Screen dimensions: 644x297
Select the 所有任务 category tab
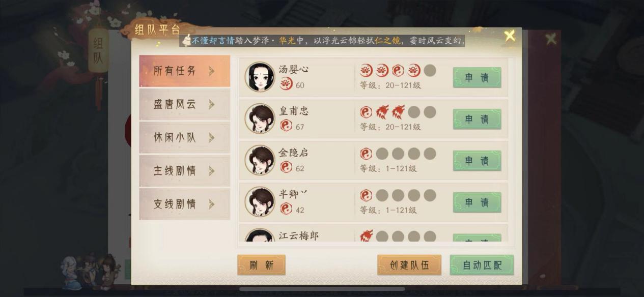184,71
